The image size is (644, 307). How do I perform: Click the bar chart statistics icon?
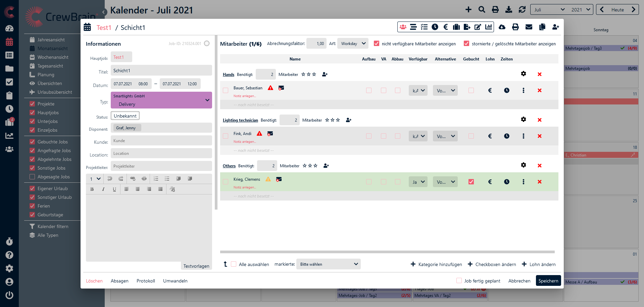coord(489,27)
